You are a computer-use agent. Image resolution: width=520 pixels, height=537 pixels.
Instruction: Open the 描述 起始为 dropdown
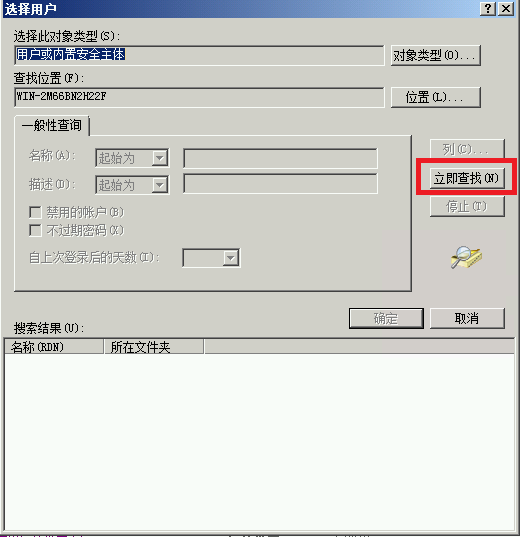click(132, 185)
